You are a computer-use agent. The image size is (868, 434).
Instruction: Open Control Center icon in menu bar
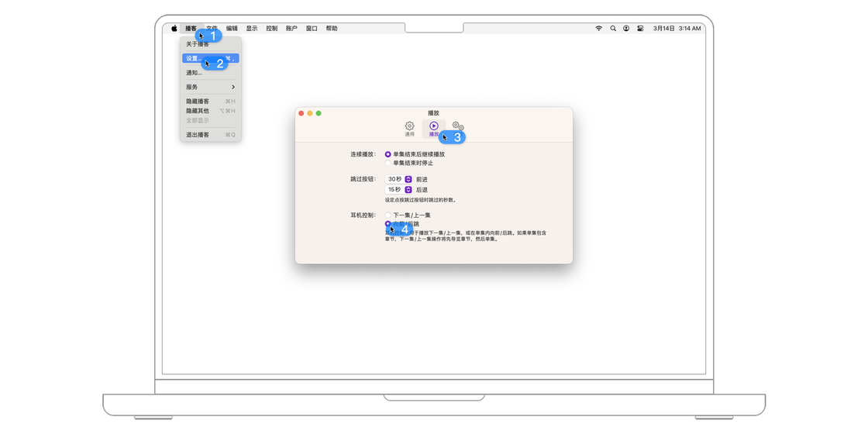pos(640,29)
